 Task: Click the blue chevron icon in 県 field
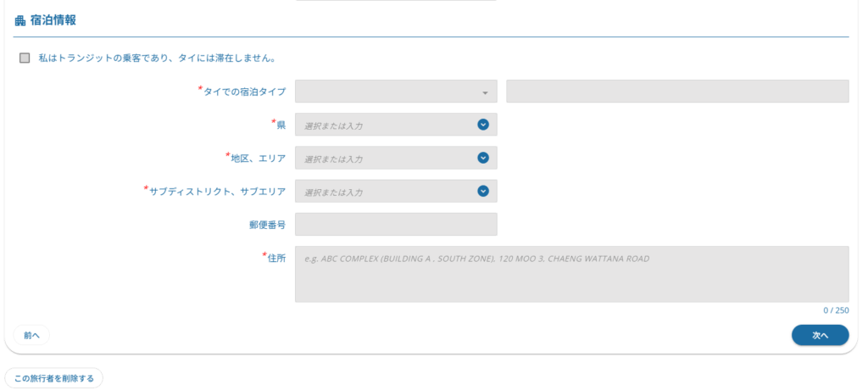tap(483, 125)
